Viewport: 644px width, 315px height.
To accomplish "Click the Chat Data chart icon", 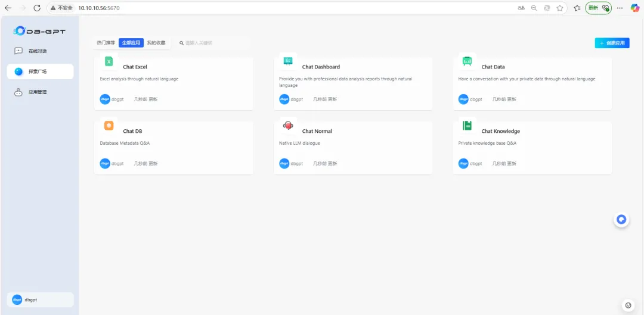I will point(467,61).
